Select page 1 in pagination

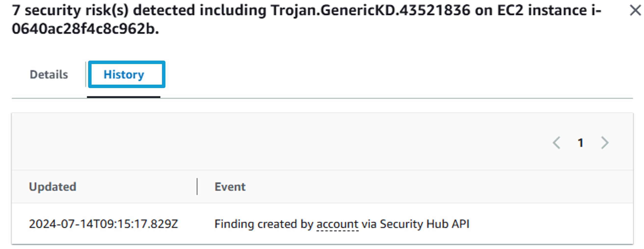click(x=580, y=143)
